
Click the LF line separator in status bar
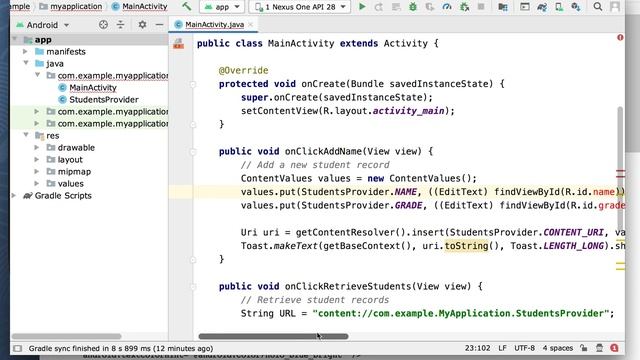[x=502, y=348]
